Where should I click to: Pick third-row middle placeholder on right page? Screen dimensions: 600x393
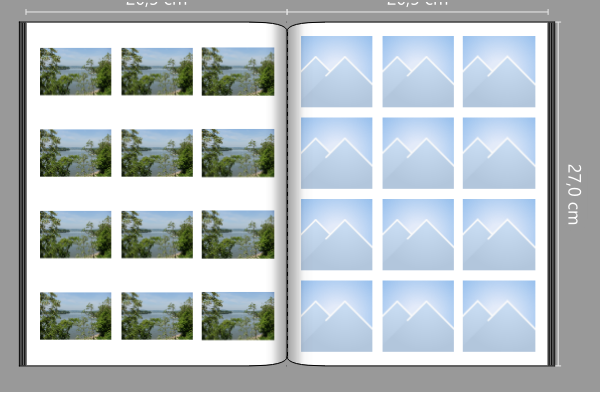(x=418, y=235)
